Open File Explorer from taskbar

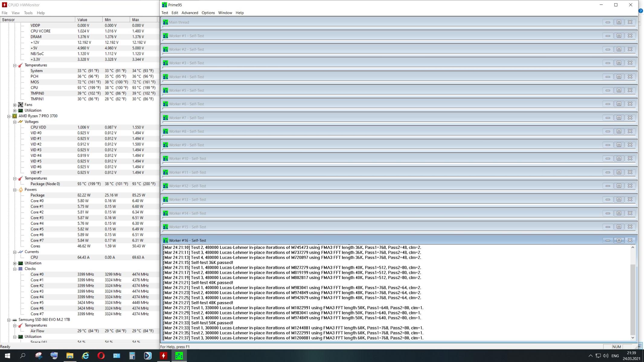coord(70,356)
